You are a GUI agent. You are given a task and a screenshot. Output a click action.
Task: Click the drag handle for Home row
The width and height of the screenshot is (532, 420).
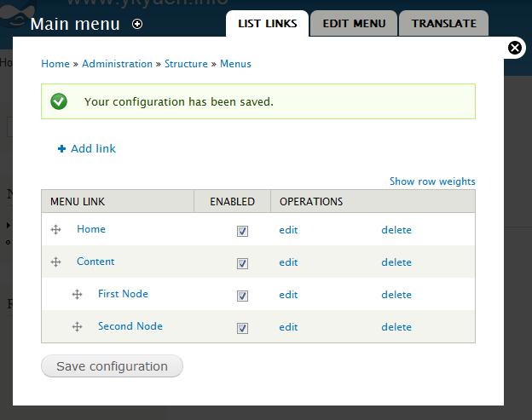click(x=56, y=230)
